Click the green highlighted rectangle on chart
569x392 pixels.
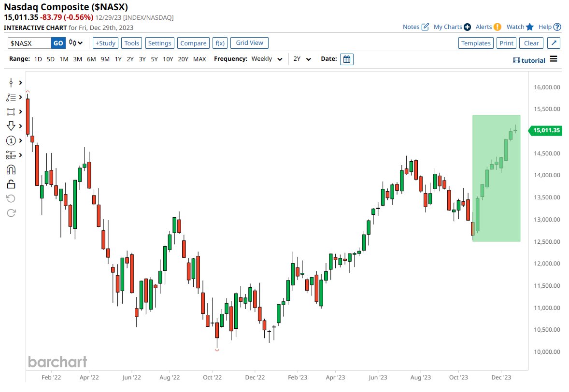click(x=496, y=178)
